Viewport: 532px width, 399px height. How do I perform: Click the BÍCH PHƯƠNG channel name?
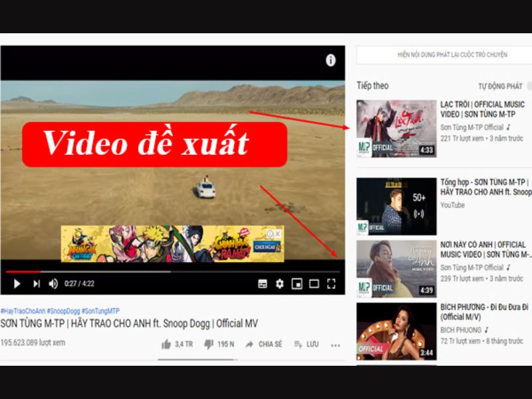click(x=460, y=330)
